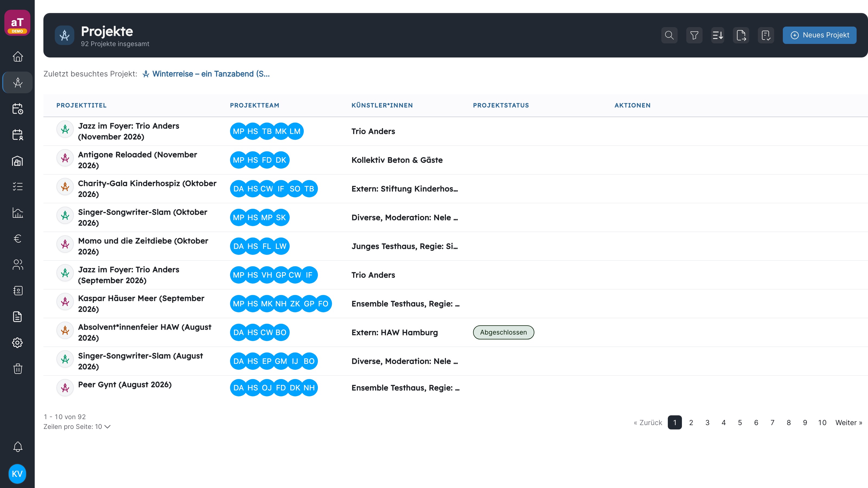This screenshot has width=868, height=488.
Task: Click the KV user avatar
Action: tap(17, 474)
